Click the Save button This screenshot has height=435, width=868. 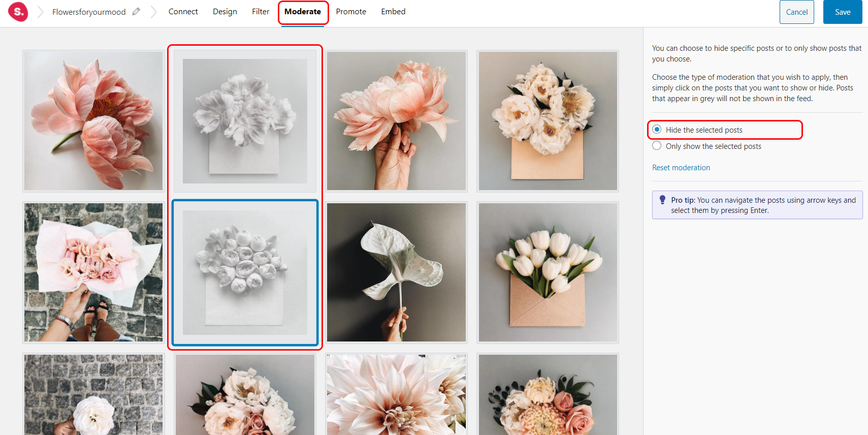[x=842, y=12]
